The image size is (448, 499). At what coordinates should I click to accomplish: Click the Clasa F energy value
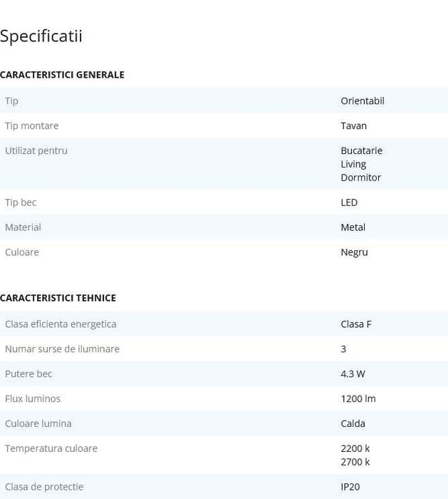point(355,324)
